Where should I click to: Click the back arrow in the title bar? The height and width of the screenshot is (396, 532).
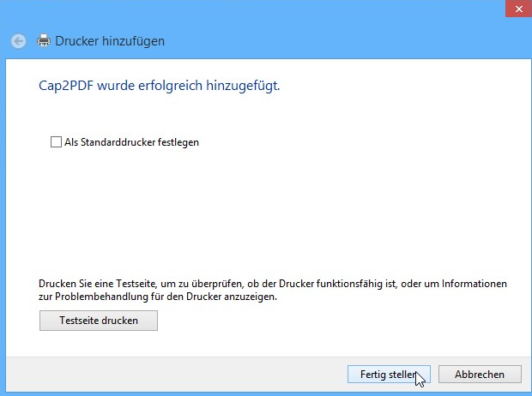(19, 41)
